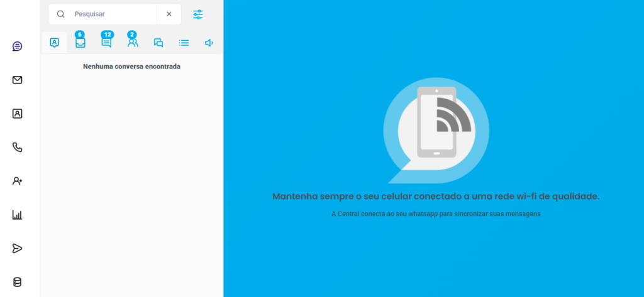Switch to the list view tab
The height and width of the screenshot is (297, 644).
[184, 43]
